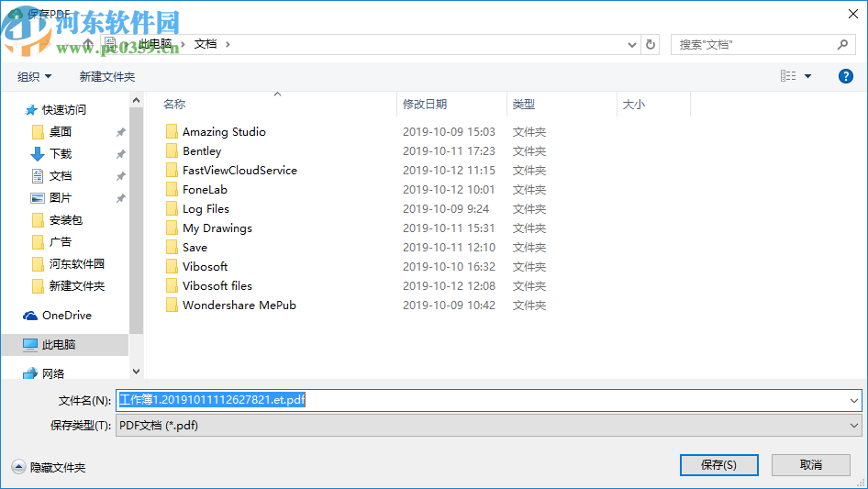
Task: Select 文档 in the breadcrumb path
Action: point(206,44)
